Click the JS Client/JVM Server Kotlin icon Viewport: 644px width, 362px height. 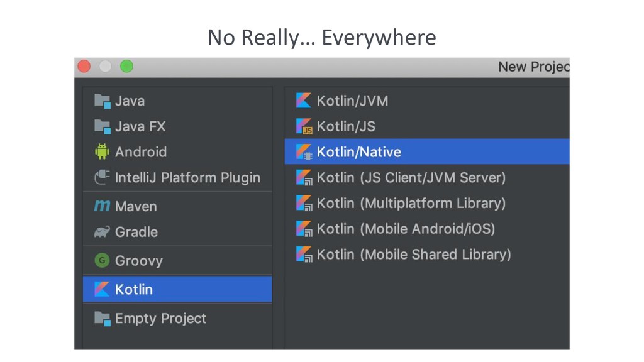(x=304, y=177)
